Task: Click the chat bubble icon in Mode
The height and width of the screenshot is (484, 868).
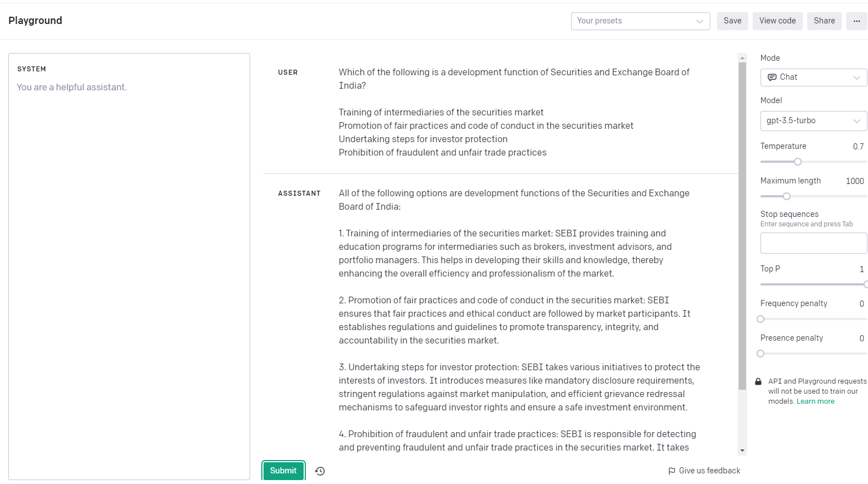Action: coord(772,78)
